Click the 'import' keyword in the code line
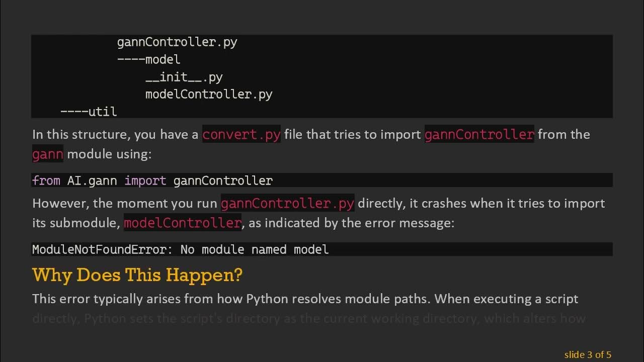Viewport: 644px width, 362px height. (x=145, y=180)
